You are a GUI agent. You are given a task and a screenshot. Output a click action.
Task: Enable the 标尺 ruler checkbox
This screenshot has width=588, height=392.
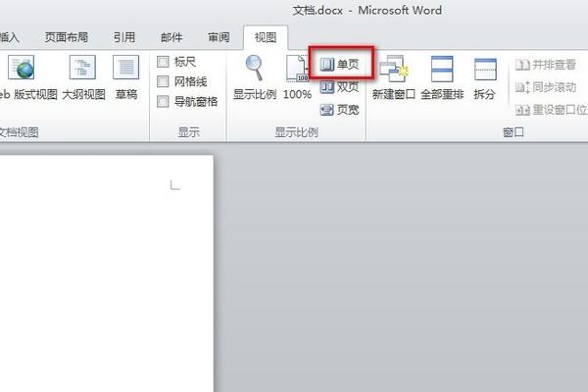(163, 62)
